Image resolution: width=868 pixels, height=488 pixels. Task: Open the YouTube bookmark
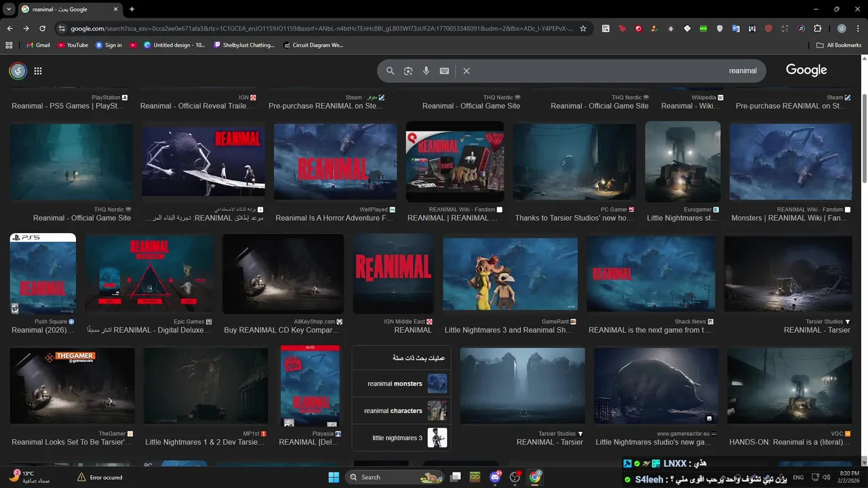click(73, 45)
